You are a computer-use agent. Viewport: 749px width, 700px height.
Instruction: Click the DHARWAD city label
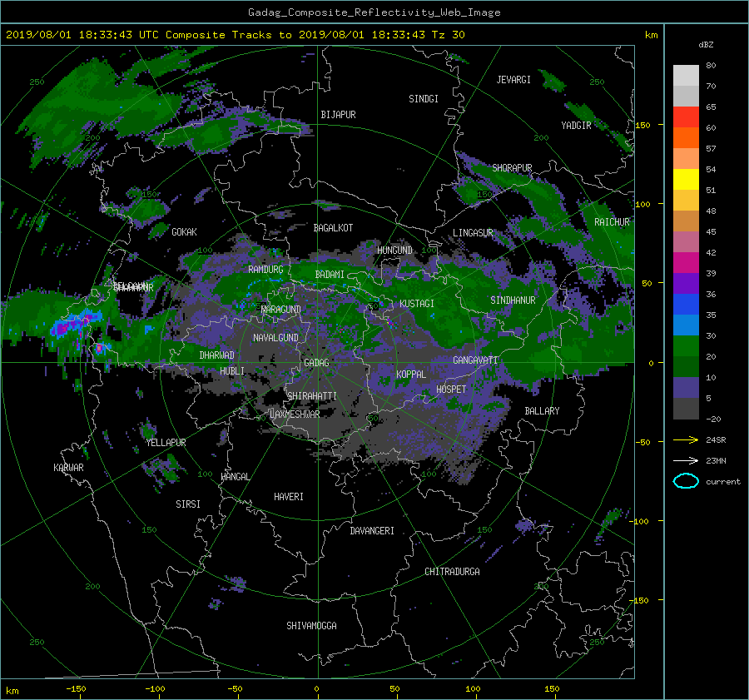(x=216, y=355)
